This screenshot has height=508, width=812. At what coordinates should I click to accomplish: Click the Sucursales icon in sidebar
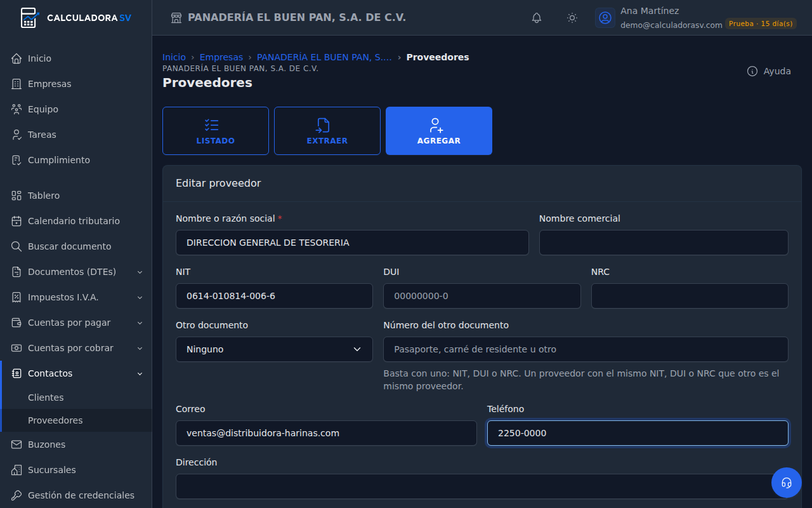[x=16, y=470]
